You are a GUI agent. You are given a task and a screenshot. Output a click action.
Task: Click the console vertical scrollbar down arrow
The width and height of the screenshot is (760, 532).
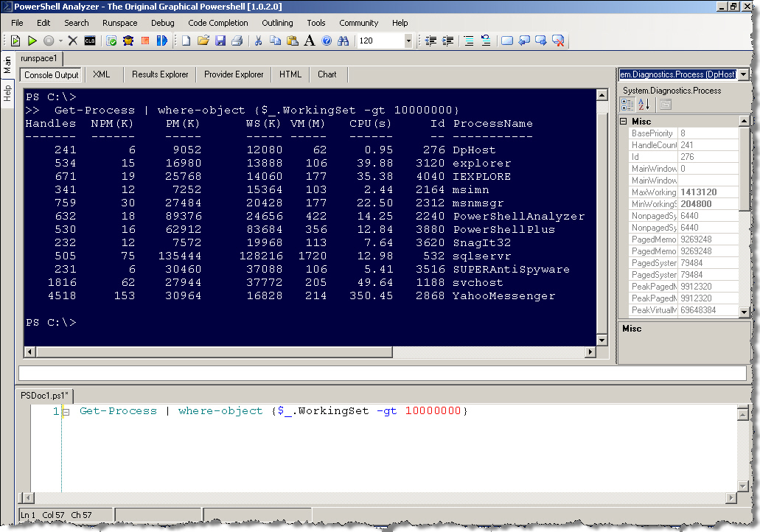tap(601, 340)
